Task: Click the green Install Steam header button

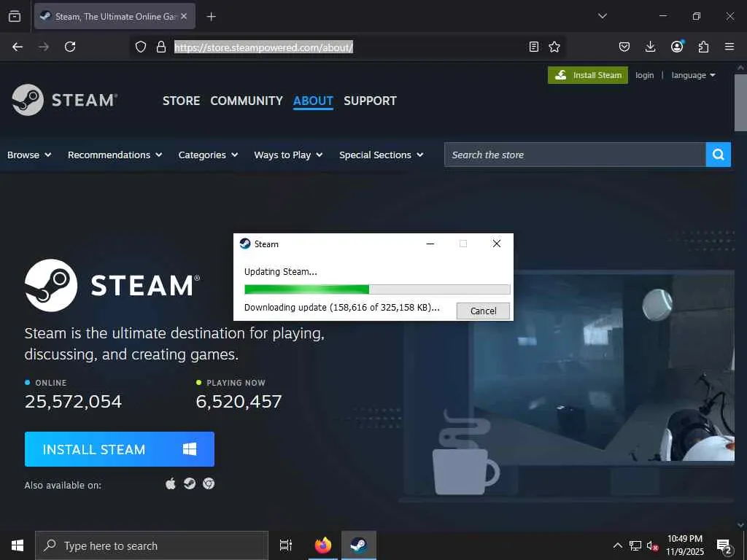Action: tap(588, 75)
